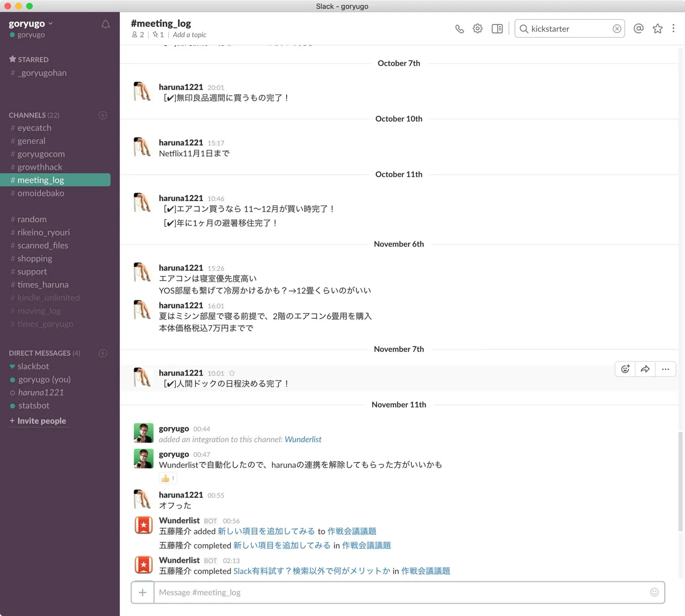Screen dimensions: 685x616
Task: Switch to #scanned_files channel
Action: 40,246
